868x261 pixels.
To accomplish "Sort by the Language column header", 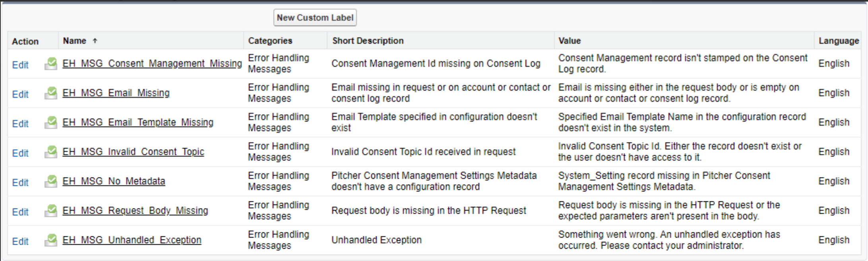I will pos(839,41).
